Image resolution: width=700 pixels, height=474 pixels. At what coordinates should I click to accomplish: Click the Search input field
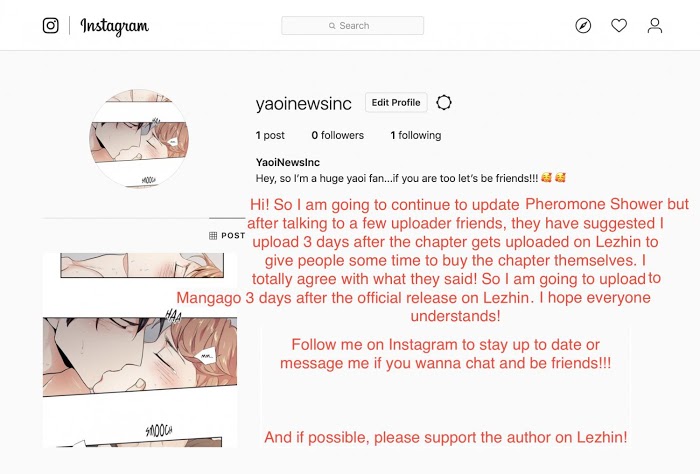[352, 25]
